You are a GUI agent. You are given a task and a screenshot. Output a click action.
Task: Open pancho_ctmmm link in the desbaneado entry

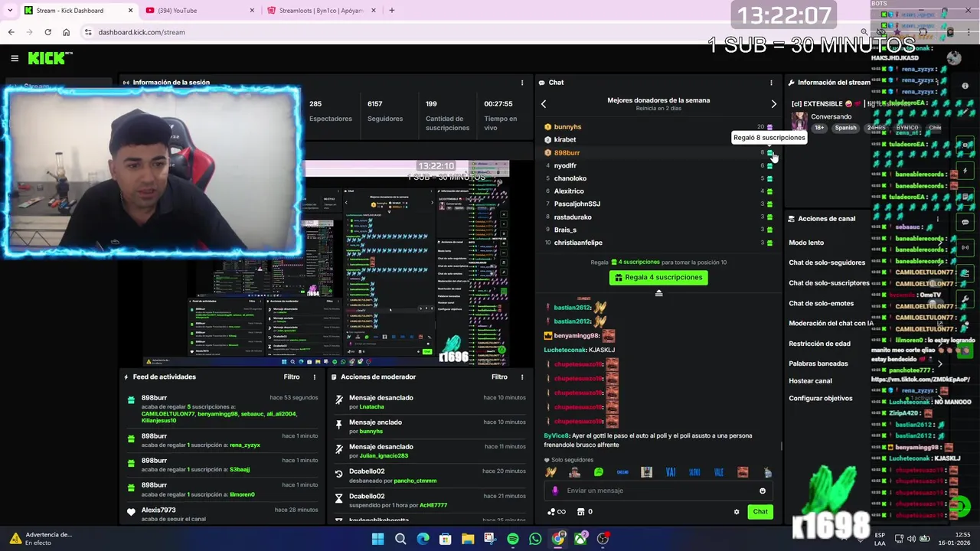(x=415, y=481)
